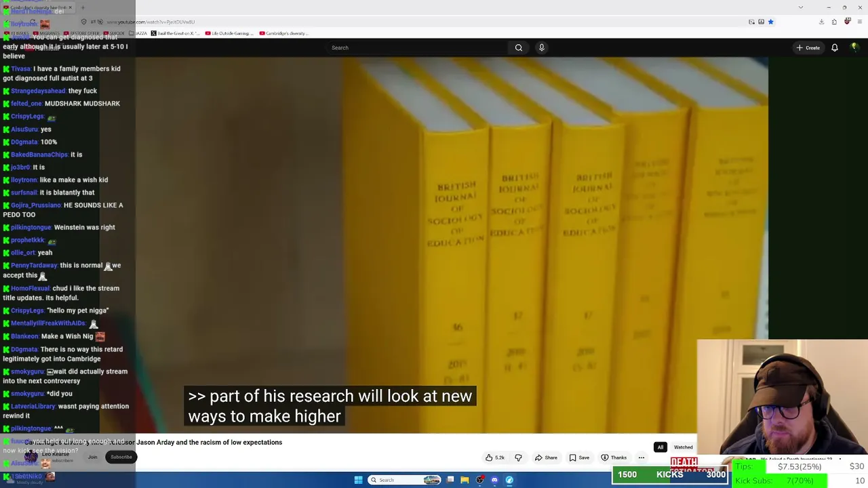Open YouTube notifications bell
This screenshot has height=488, width=868.
click(x=835, y=47)
